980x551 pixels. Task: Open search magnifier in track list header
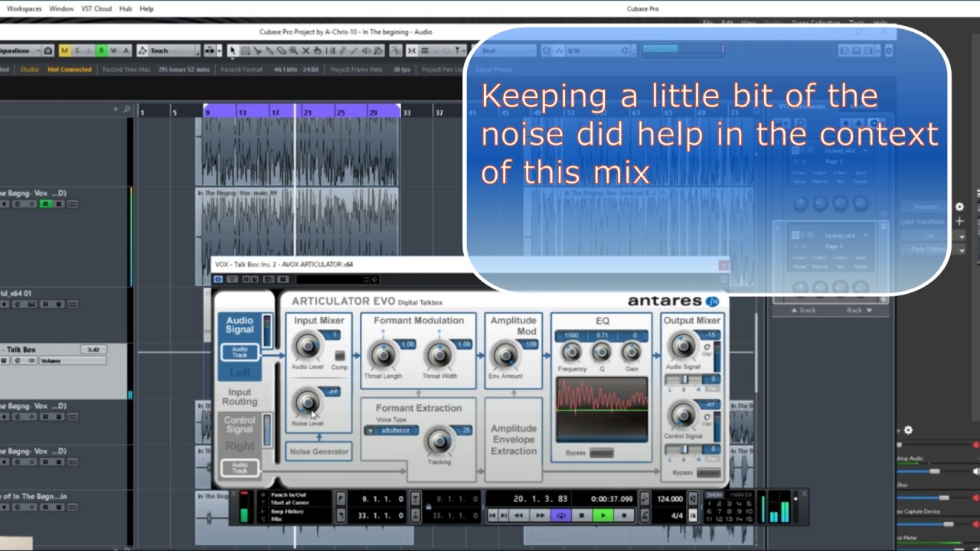[127, 109]
